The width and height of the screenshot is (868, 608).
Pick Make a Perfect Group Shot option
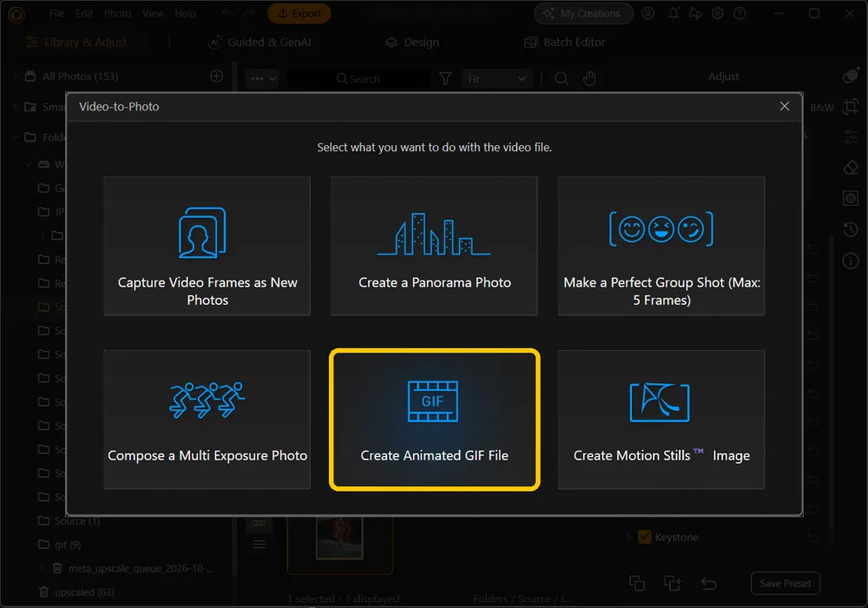661,246
